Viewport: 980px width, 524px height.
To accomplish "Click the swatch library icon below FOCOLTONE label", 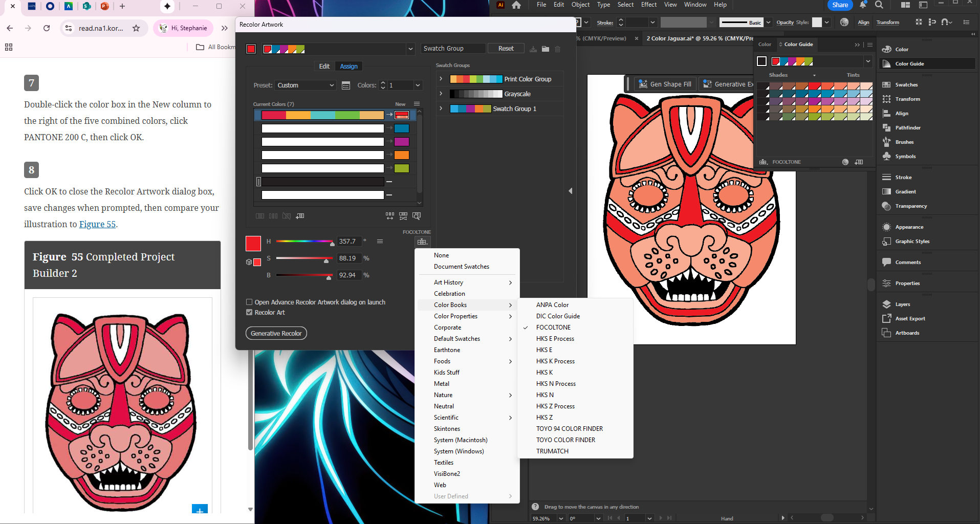I will tap(422, 242).
